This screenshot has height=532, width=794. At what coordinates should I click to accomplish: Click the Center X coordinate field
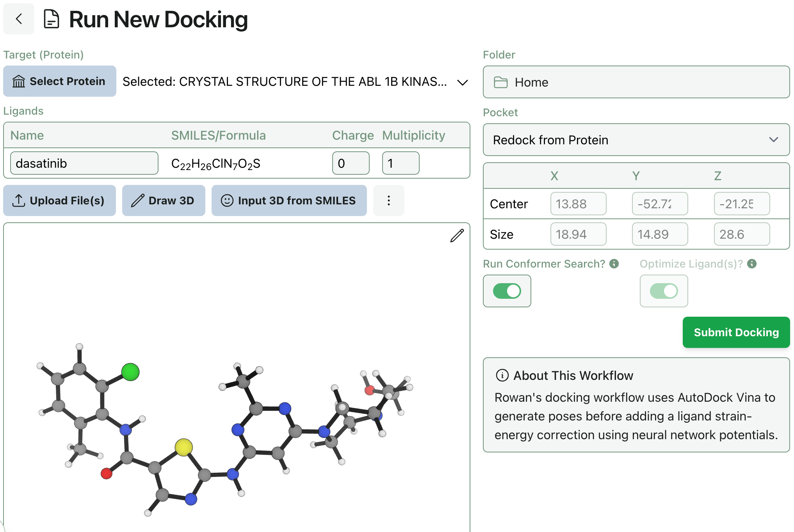578,204
